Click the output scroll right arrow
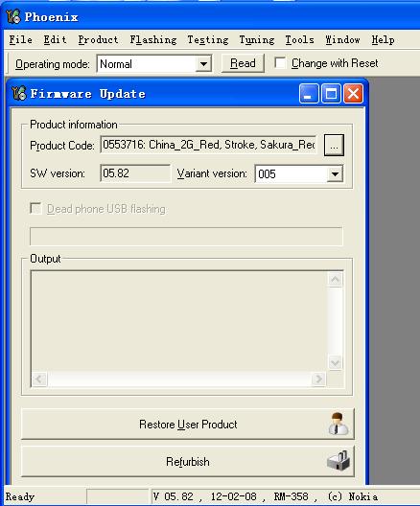The width and height of the screenshot is (420, 506). click(318, 379)
